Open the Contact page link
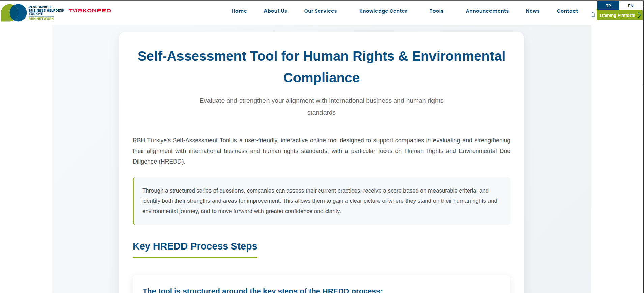The image size is (644, 293). [x=567, y=11]
